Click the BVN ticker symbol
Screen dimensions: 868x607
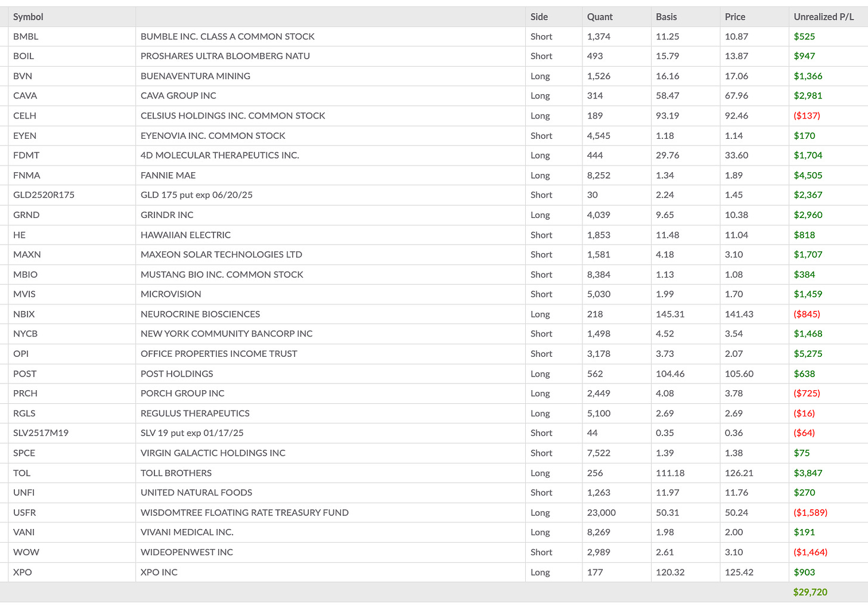pos(23,76)
